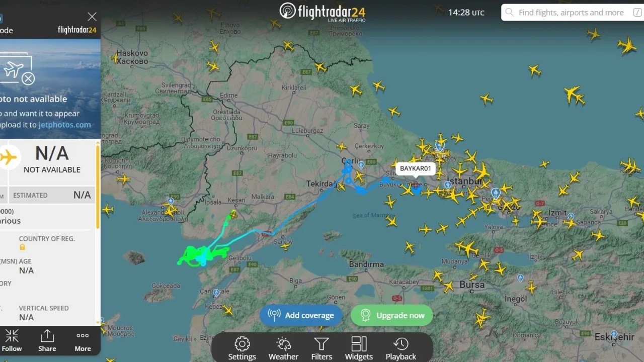Select the BAYKAR01 flight label
Screen dimensions: 644x362
point(416,168)
